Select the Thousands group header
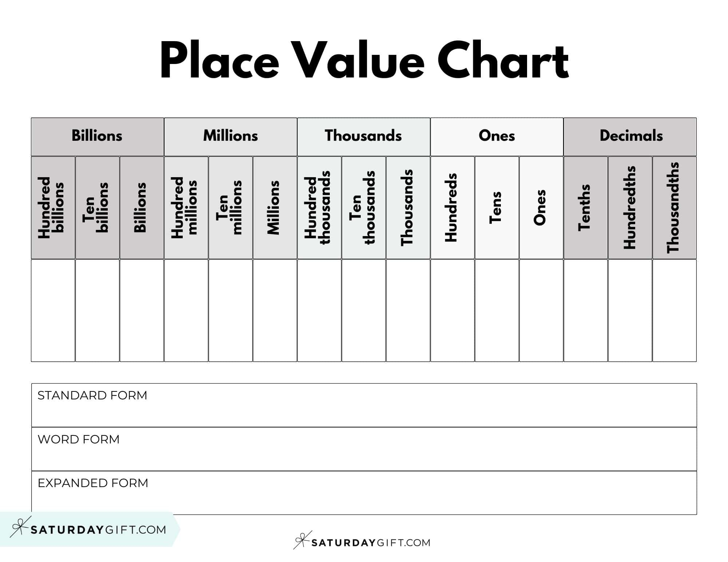728x562 pixels. (364, 136)
